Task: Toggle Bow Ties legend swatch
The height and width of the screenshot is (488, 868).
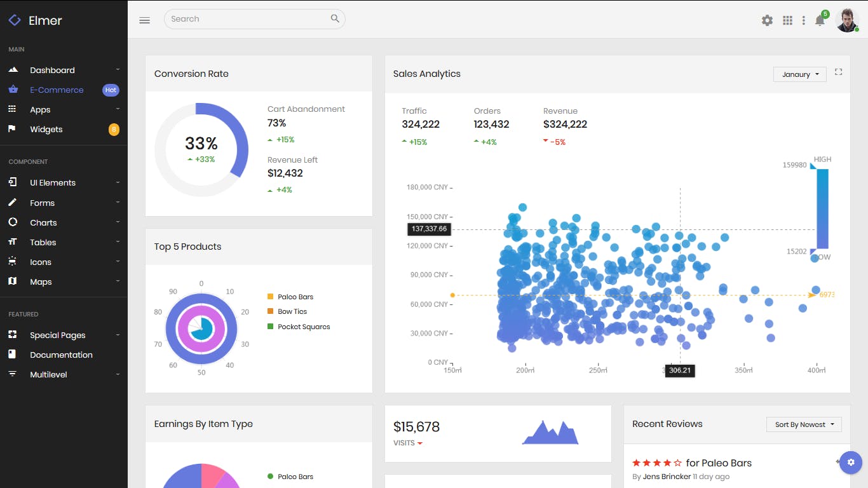Action: coord(270,311)
